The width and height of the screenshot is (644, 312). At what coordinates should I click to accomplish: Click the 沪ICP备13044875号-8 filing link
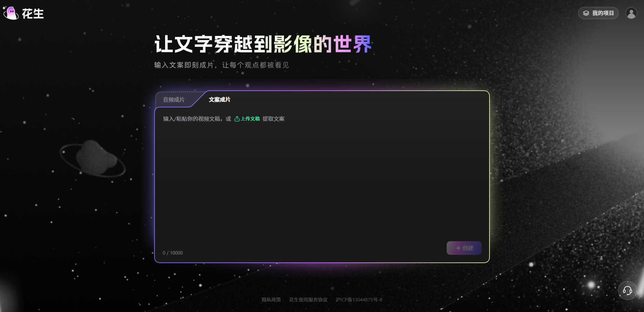[358, 300]
